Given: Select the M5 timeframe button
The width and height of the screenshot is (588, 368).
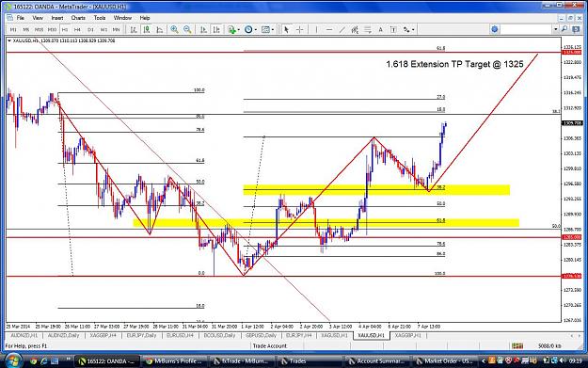Looking at the screenshot, I should [x=26, y=29].
